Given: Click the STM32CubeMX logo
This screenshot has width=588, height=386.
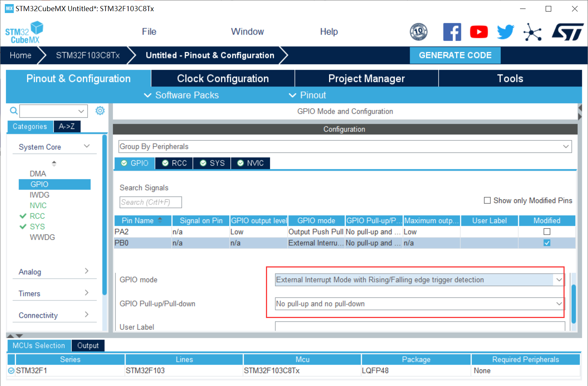Looking at the screenshot, I should coord(24,32).
